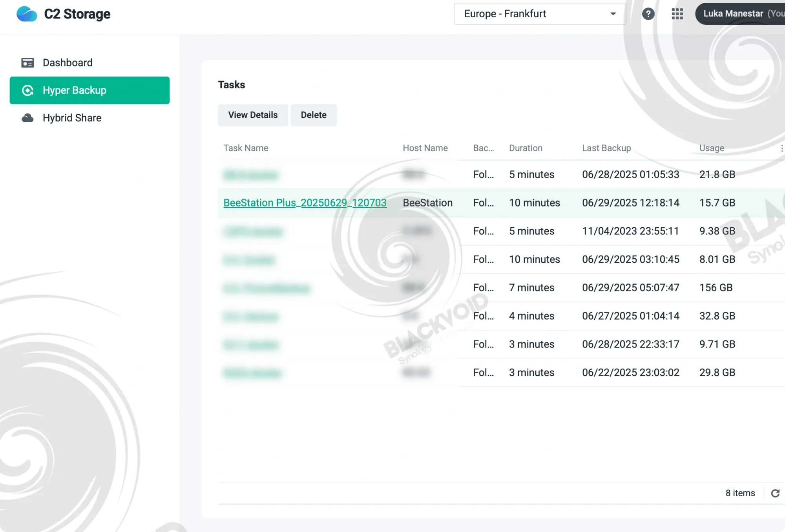The image size is (785, 532).
Task: Click last backup 06/29/2025 03:10:45
Action: point(630,259)
